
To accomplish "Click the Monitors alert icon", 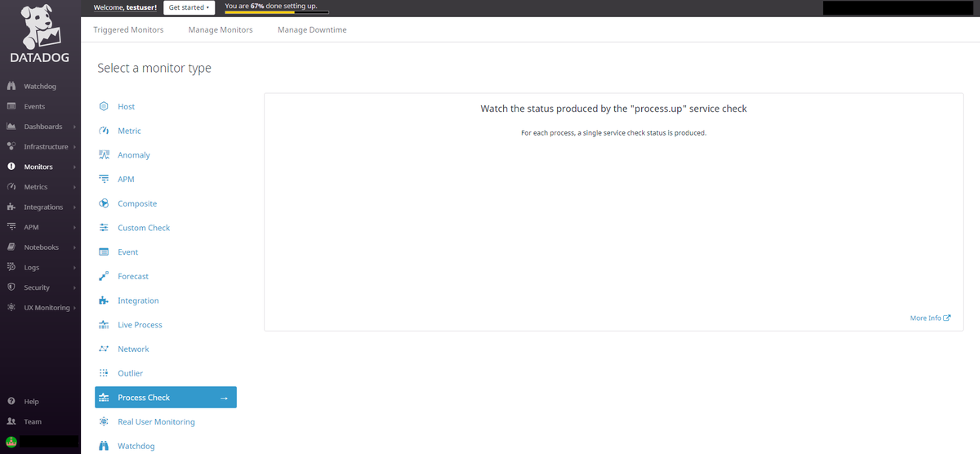I will point(11,167).
